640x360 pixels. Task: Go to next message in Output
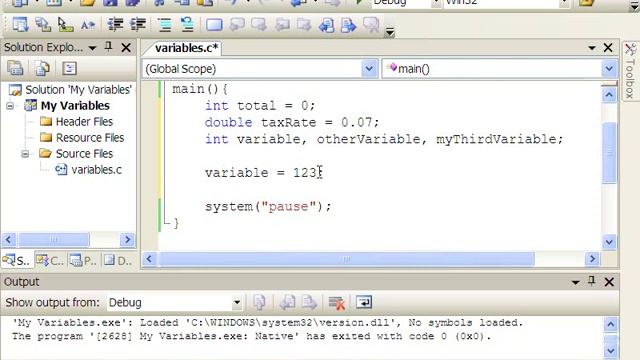point(309,302)
